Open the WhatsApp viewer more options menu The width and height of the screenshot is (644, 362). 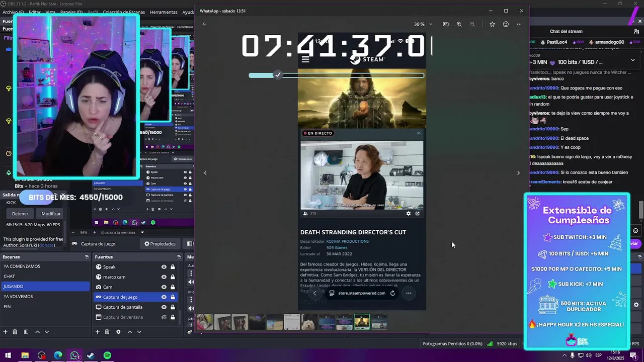point(519,24)
